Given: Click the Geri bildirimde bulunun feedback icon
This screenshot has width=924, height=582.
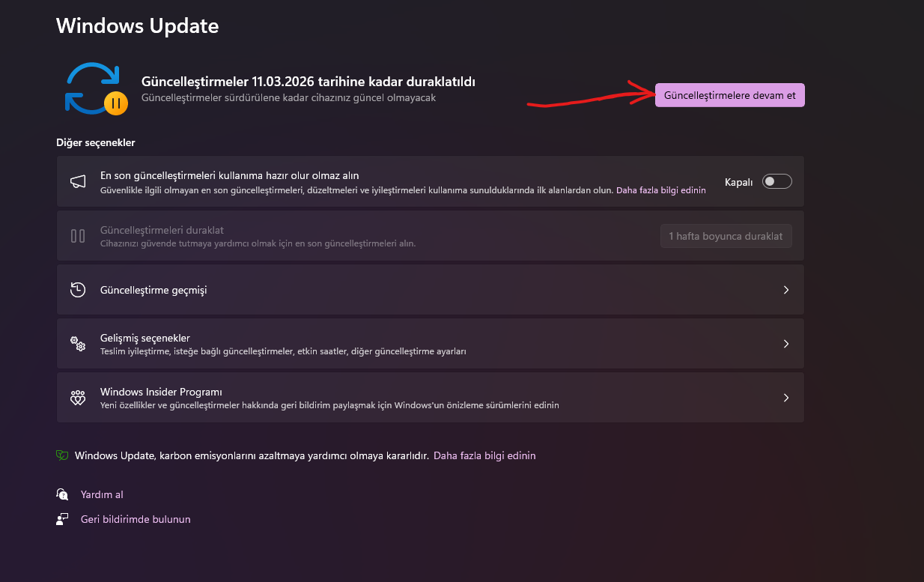Looking at the screenshot, I should coord(63,519).
